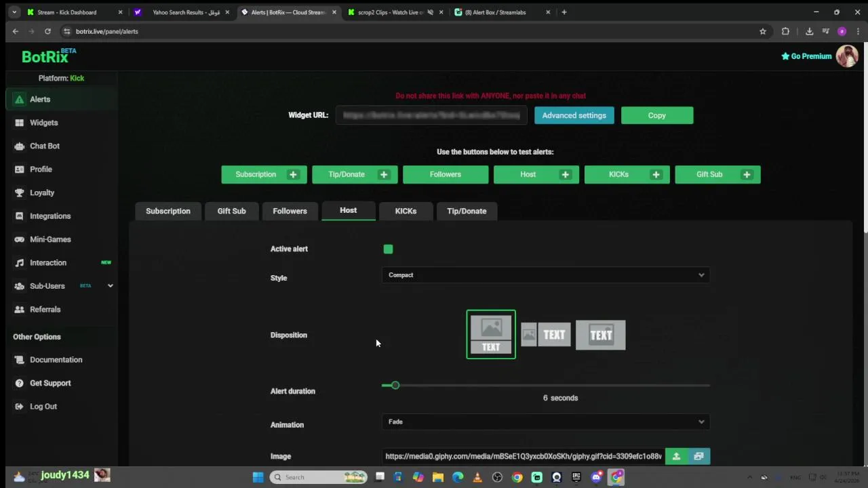
Task: Open browser downloads icon
Action: pos(809,31)
